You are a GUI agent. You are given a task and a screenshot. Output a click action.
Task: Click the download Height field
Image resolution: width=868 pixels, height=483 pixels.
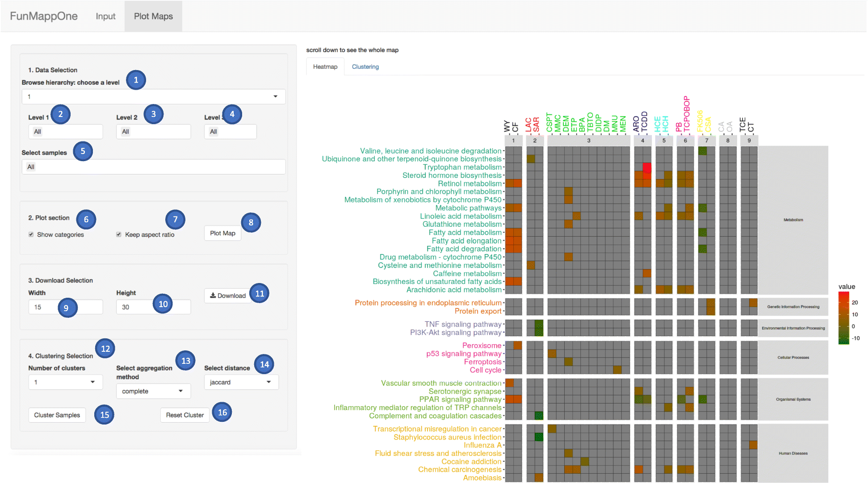(153, 307)
